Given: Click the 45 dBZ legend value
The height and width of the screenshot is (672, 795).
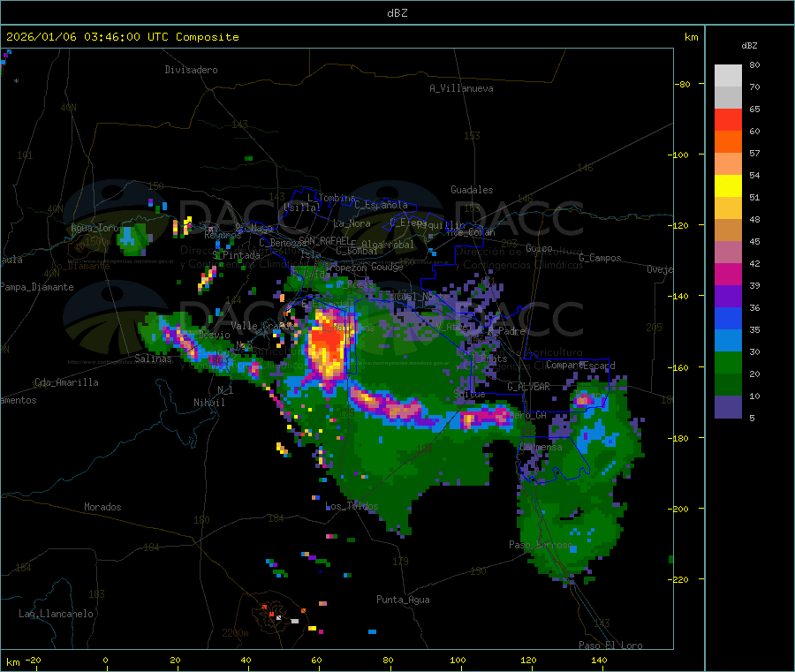Looking at the screenshot, I should click(754, 241).
